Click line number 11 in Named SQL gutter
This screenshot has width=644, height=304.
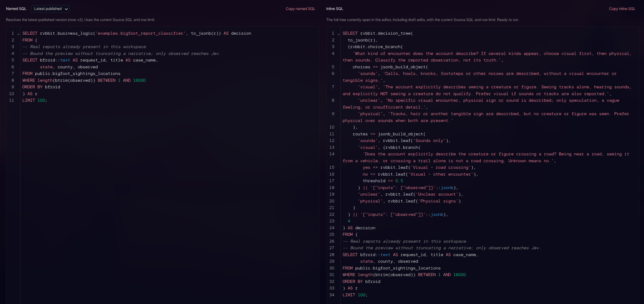point(12,100)
